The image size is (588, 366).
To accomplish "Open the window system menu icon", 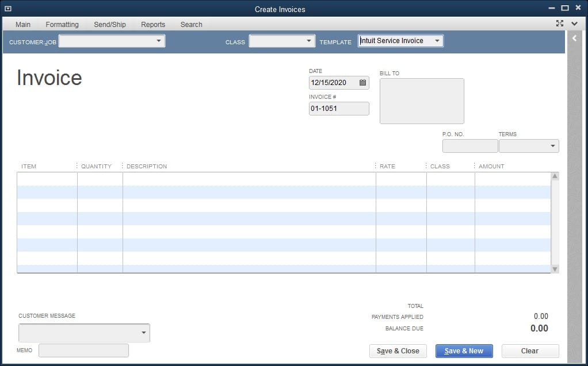I will pos(8,9).
